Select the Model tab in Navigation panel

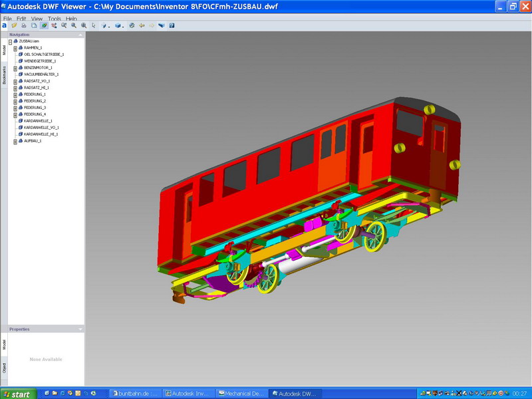click(x=4, y=50)
